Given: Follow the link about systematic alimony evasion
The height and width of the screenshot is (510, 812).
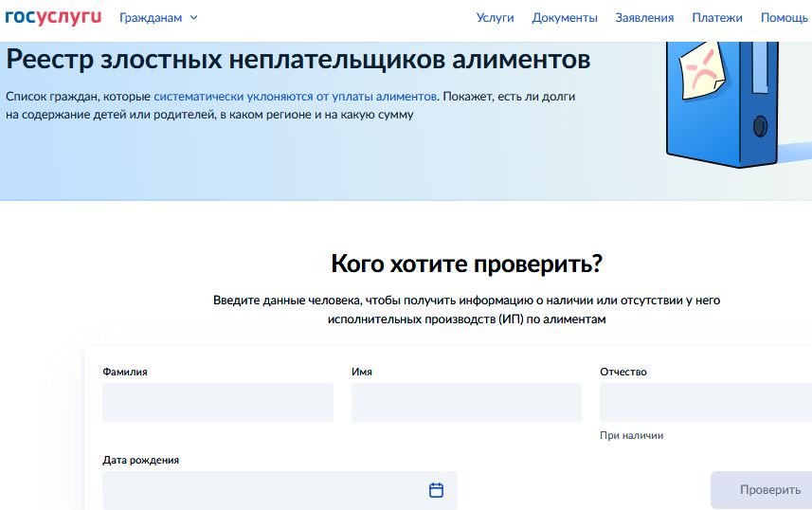Looking at the screenshot, I should coord(295,97).
